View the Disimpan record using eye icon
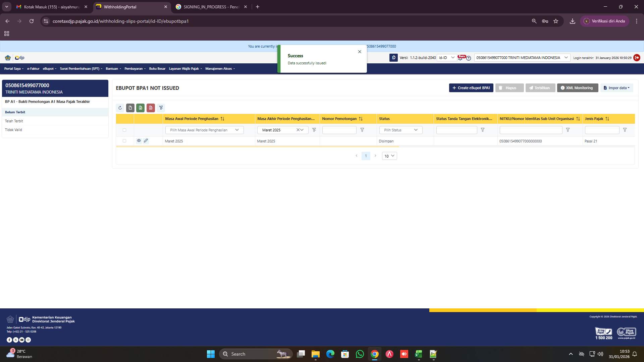Screen dimensions: 644x362 (x=139, y=141)
